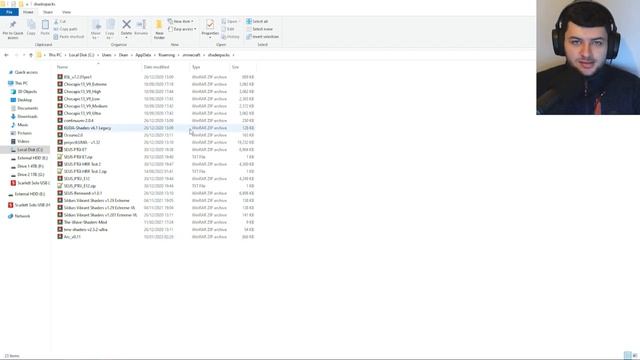Click the Edit command in Open group
The width and height of the screenshot is (640, 360).
229,29
